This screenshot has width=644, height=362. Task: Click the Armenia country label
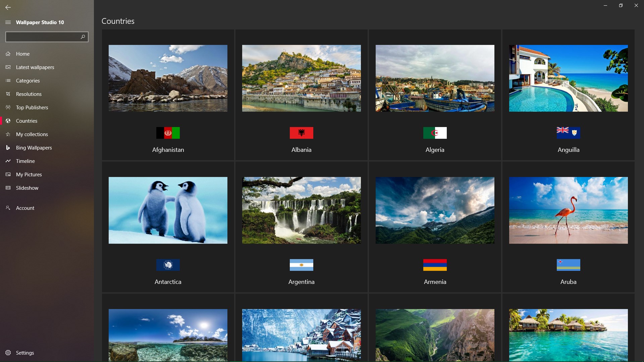pyautogui.click(x=435, y=282)
